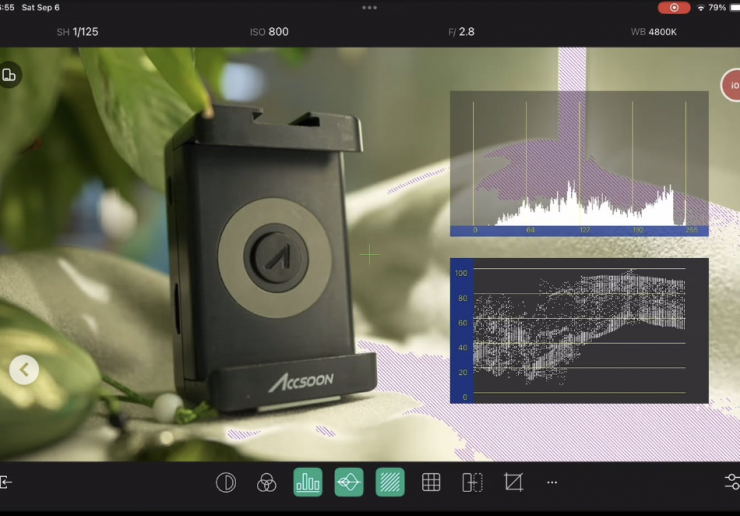Click the device connection icon top left

(x=9, y=75)
